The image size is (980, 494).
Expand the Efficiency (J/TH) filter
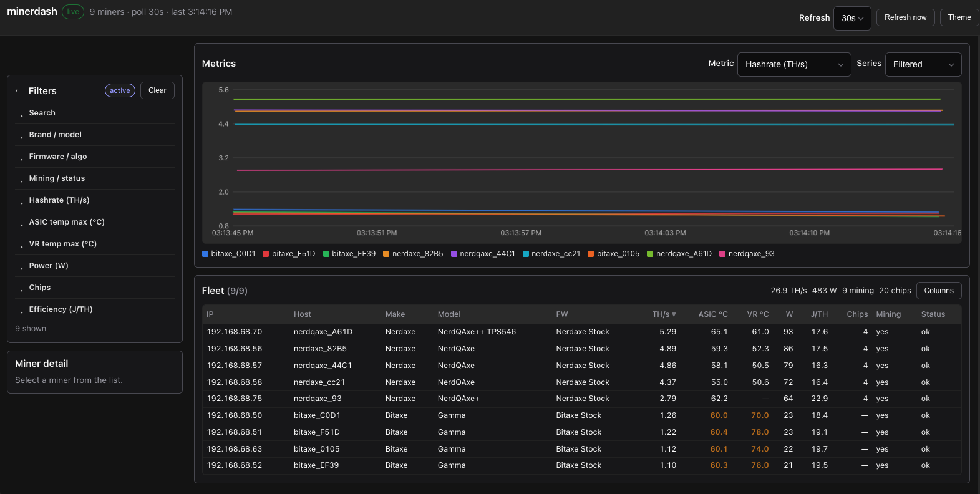tap(95, 309)
